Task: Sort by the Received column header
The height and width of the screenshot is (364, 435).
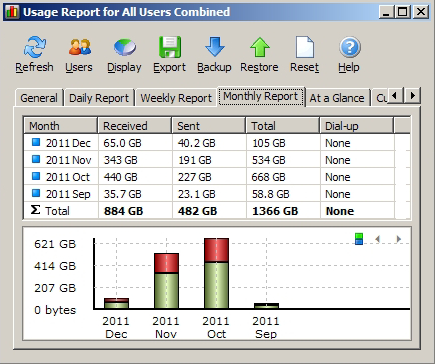Action: (x=135, y=126)
